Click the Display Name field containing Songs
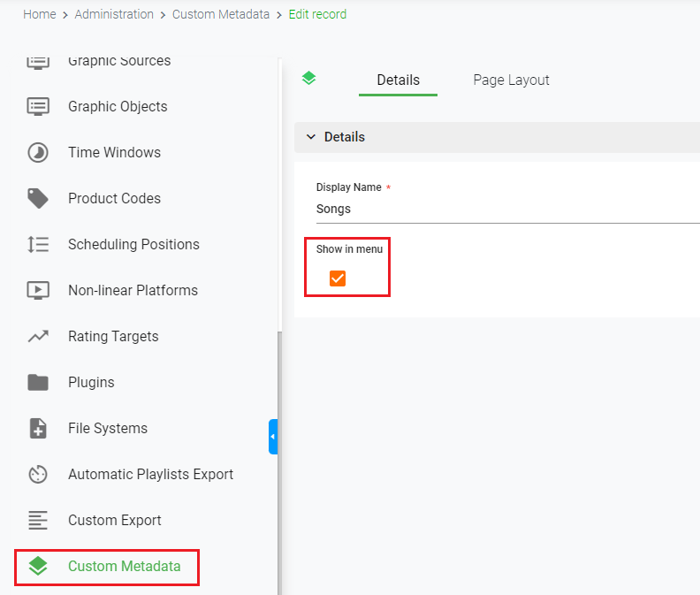This screenshot has height=595, width=700. click(x=508, y=209)
